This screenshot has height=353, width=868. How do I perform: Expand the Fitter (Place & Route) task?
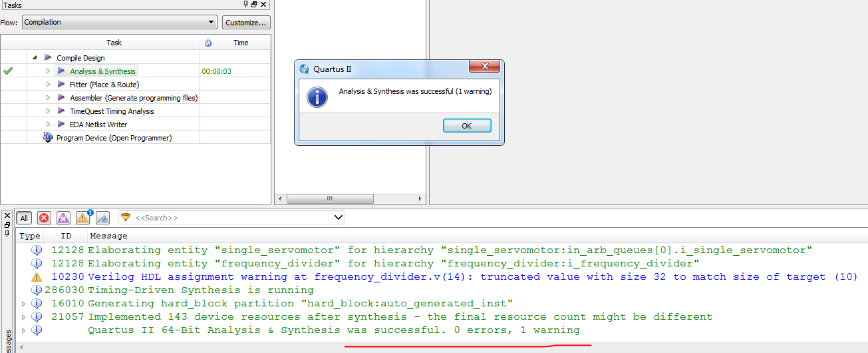pyautogui.click(x=48, y=85)
